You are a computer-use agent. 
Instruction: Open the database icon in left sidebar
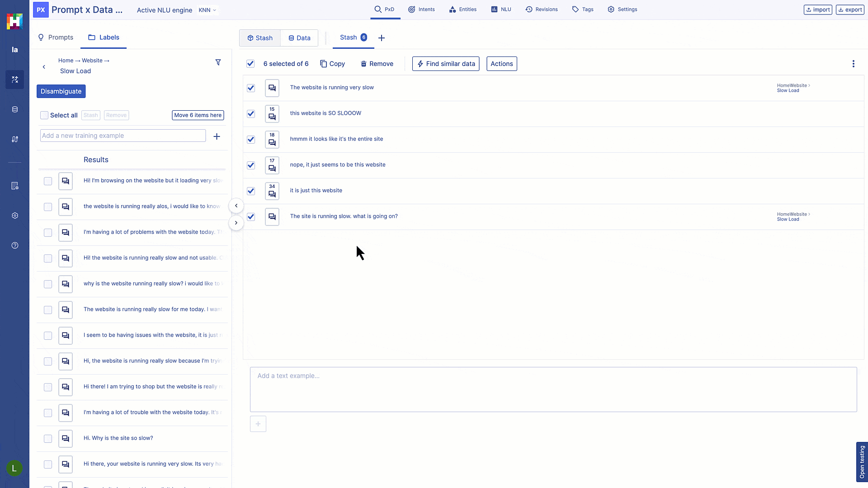click(15, 109)
